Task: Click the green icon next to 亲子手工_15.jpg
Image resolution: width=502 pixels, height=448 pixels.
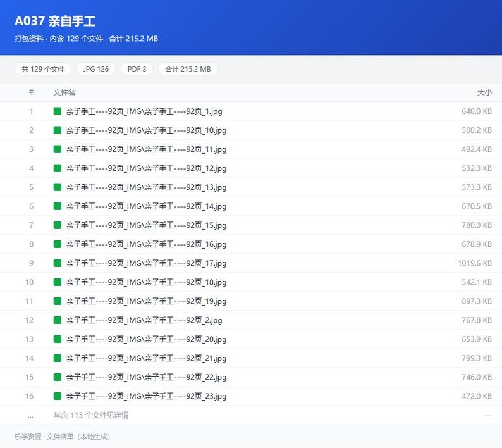Action: click(58, 225)
